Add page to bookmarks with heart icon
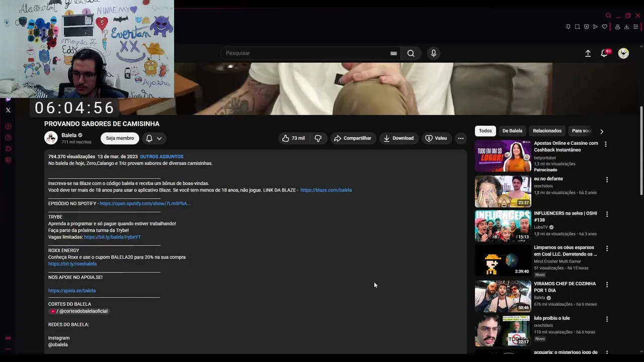The height and width of the screenshot is (362, 644). [x=604, y=27]
